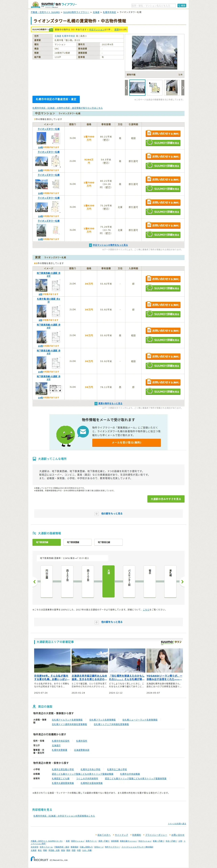Open the 19枚 photo link in the 38万円 rental row
The height and width of the screenshot is (868, 217).
pyautogui.click(x=41, y=398)
